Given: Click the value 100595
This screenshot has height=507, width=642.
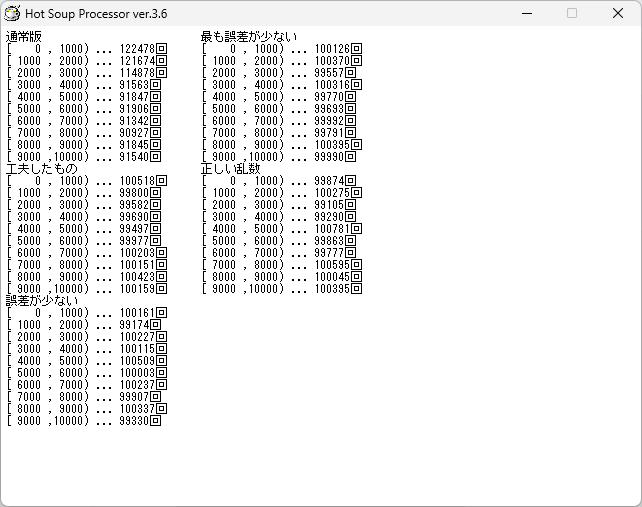Looking at the screenshot, I should [x=332, y=265].
